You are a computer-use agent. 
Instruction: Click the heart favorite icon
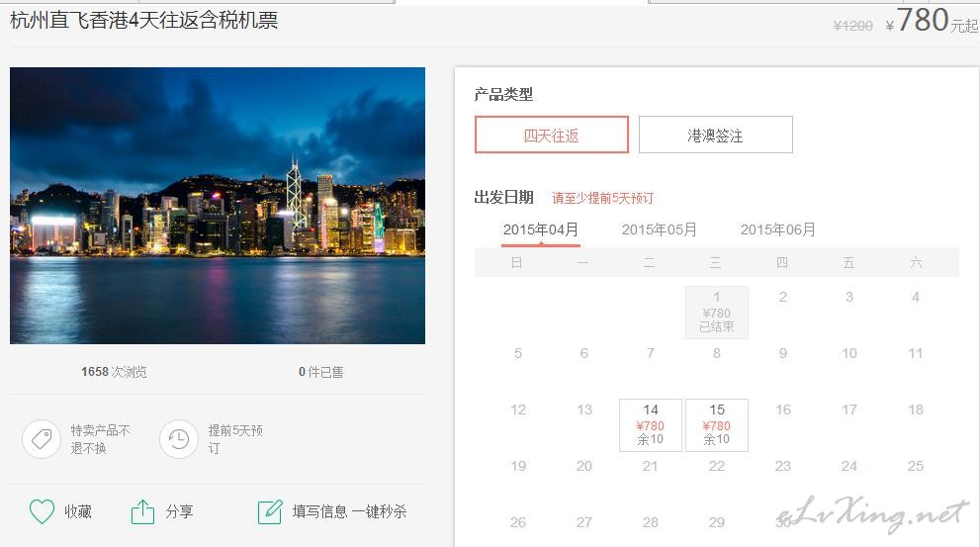click(42, 511)
